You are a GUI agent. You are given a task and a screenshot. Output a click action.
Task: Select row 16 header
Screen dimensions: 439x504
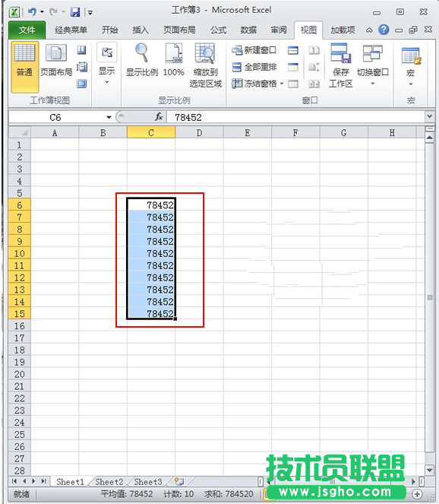(x=20, y=325)
